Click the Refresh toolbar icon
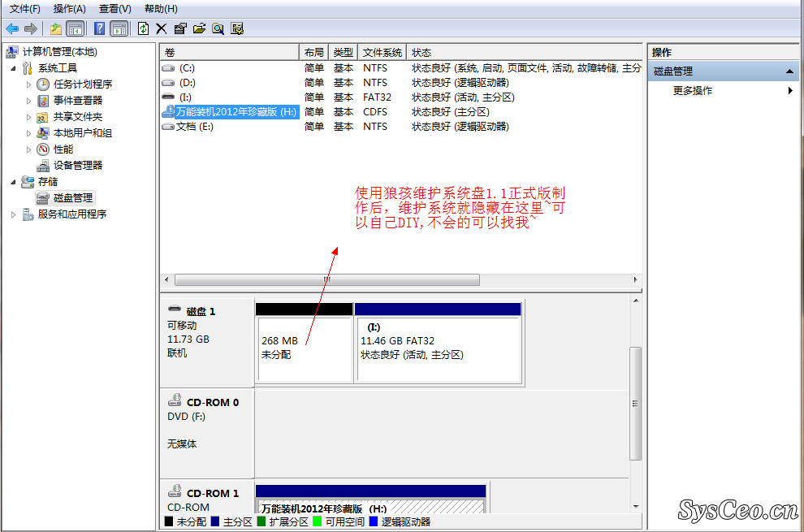This screenshot has height=532, width=804. pyautogui.click(x=144, y=28)
